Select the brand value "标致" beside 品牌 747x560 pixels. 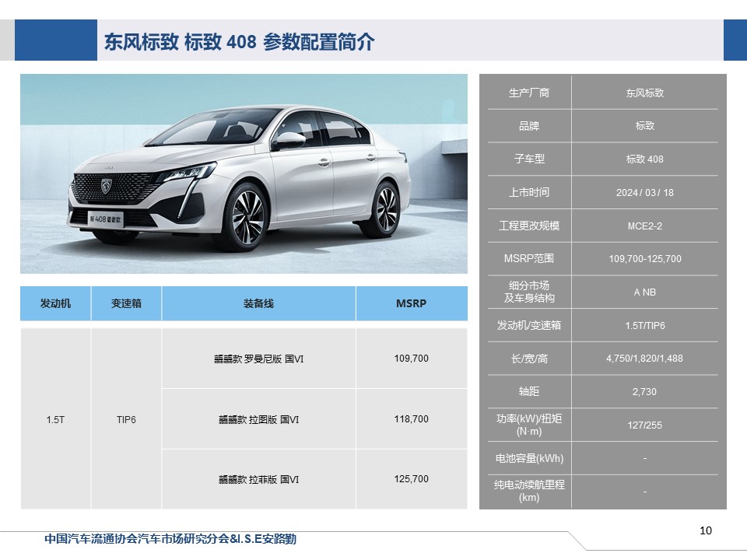[644, 126]
